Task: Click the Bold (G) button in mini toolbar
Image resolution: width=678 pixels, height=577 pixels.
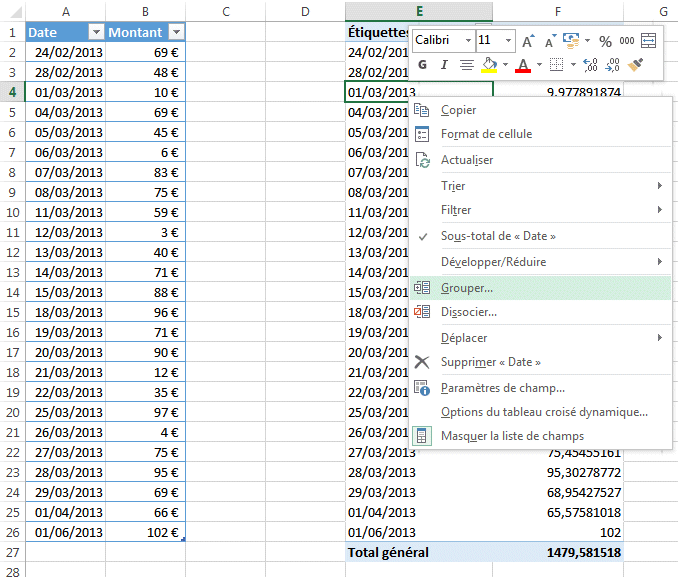Action: click(x=422, y=65)
